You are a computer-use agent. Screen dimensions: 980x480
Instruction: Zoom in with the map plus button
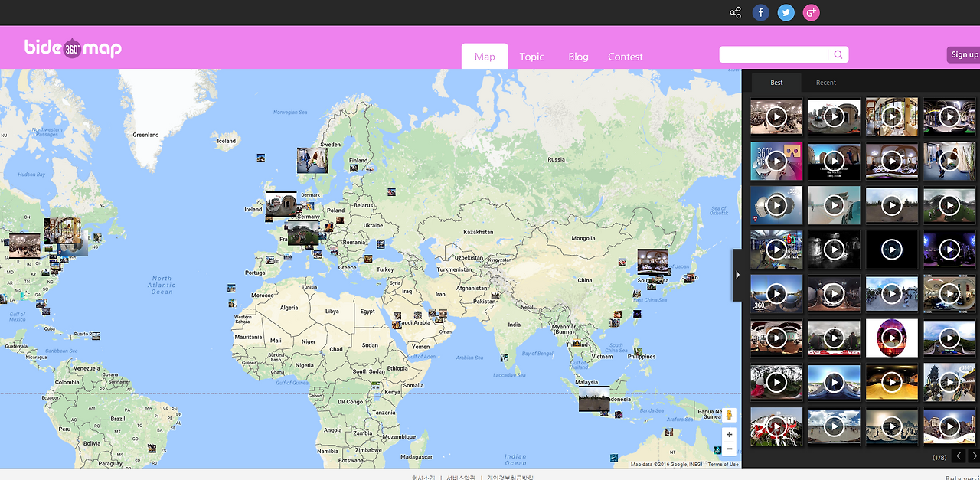point(729,434)
